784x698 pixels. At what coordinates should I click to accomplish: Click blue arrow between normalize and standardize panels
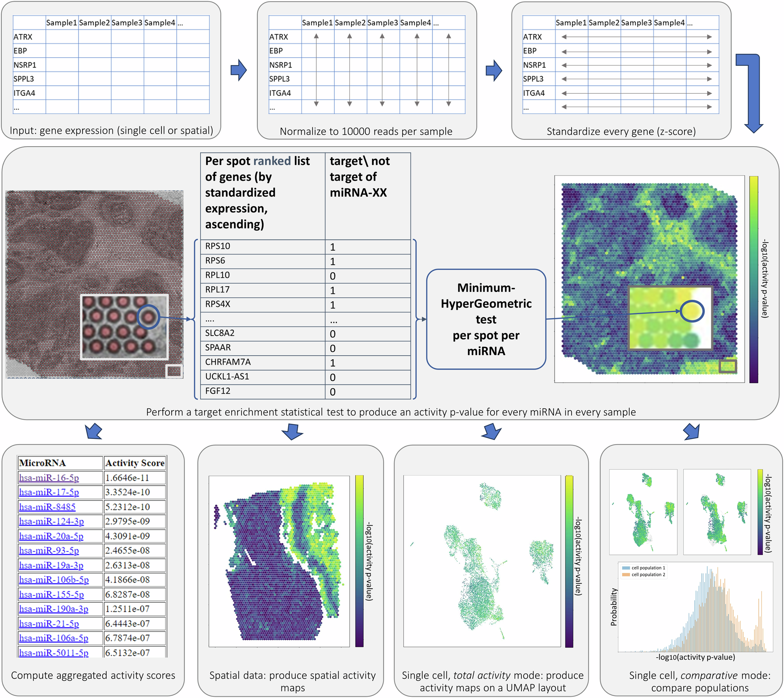pyautogui.click(x=494, y=71)
